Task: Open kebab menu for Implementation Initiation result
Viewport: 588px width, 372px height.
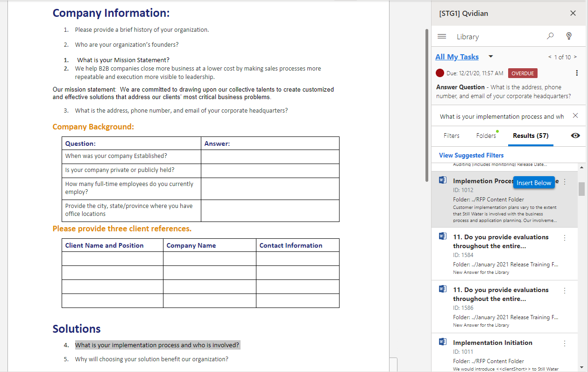Action: point(565,343)
